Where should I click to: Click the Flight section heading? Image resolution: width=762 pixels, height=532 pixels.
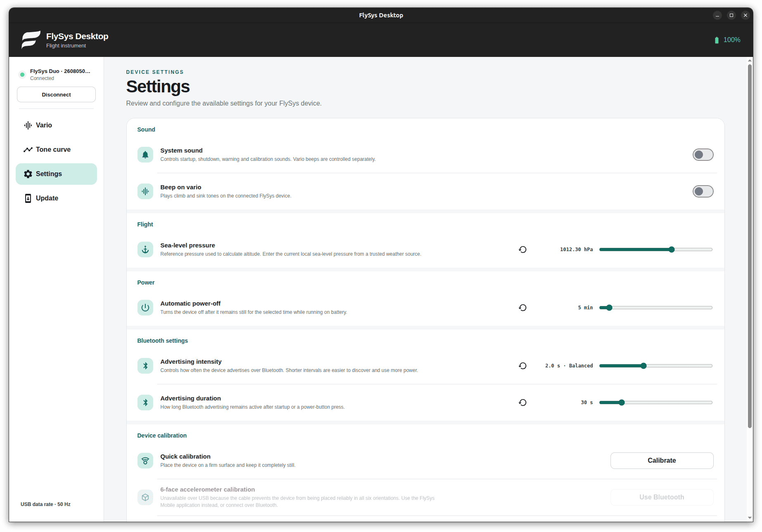point(145,224)
